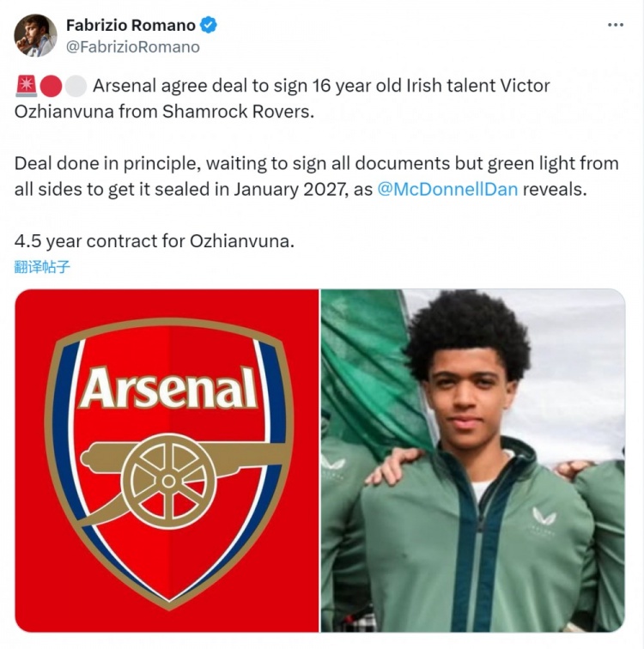Open the Fabrizio Romano display name link
The image size is (644, 649).
pos(131,25)
